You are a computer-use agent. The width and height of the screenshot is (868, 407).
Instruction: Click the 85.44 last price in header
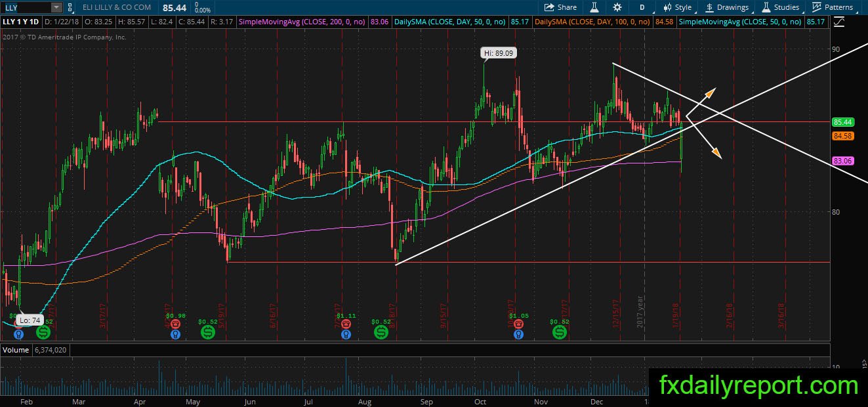174,7
